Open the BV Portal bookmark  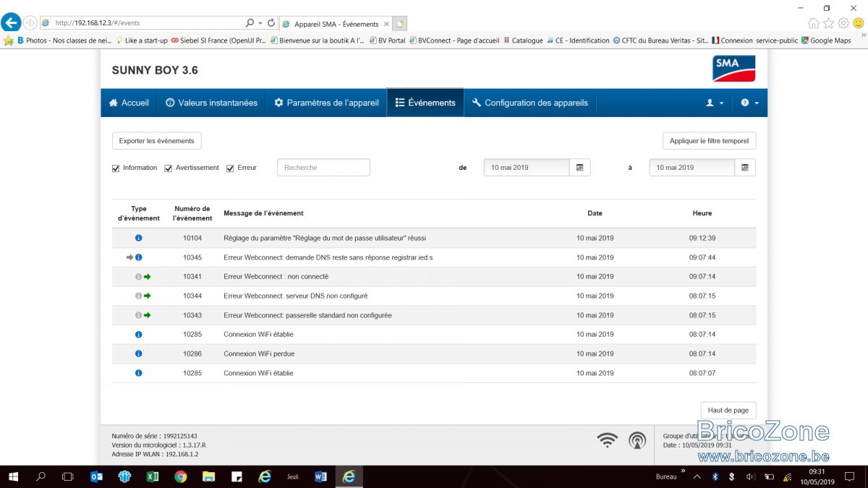click(387, 40)
